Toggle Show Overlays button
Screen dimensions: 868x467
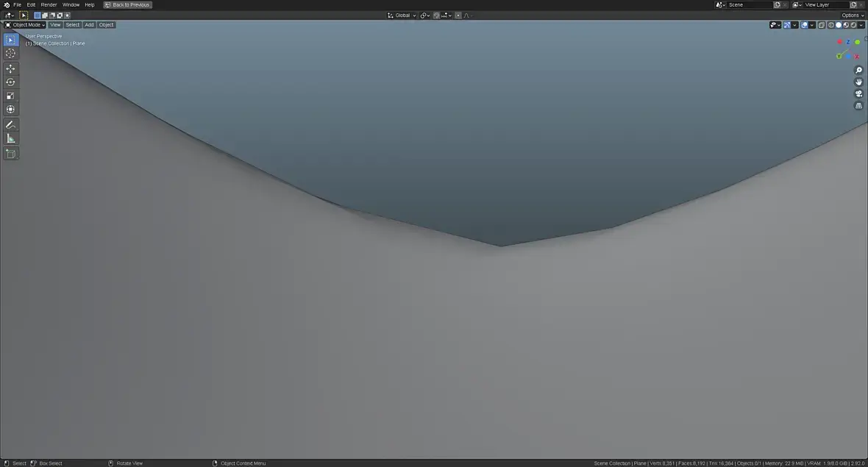coord(804,25)
